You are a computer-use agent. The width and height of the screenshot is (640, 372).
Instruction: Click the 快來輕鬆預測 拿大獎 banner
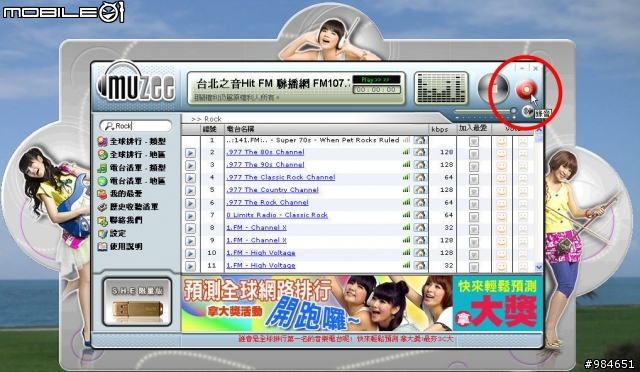click(x=497, y=303)
